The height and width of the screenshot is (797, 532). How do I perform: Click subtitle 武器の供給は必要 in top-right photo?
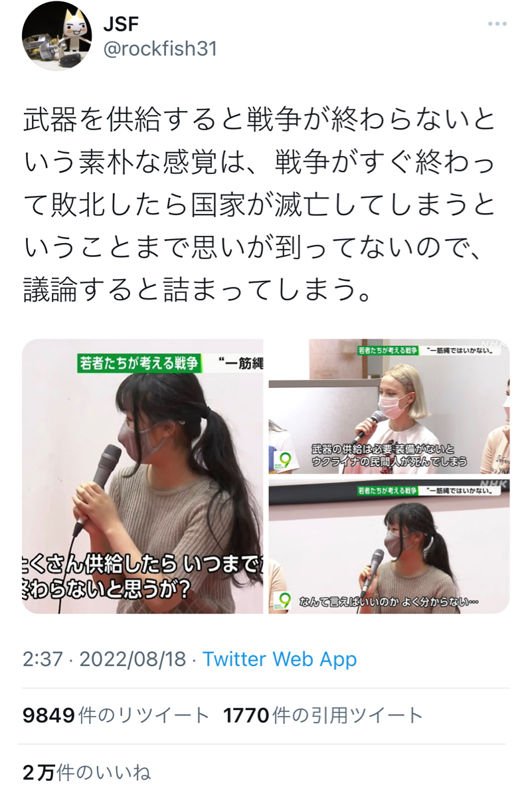click(389, 455)
